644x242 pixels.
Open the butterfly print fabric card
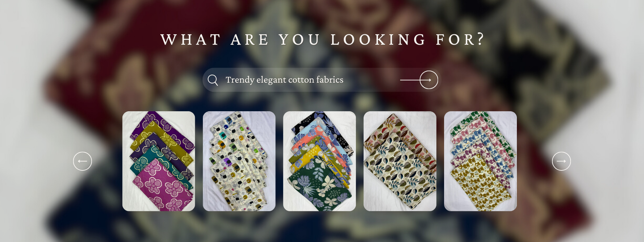click(x=480, y=161)
